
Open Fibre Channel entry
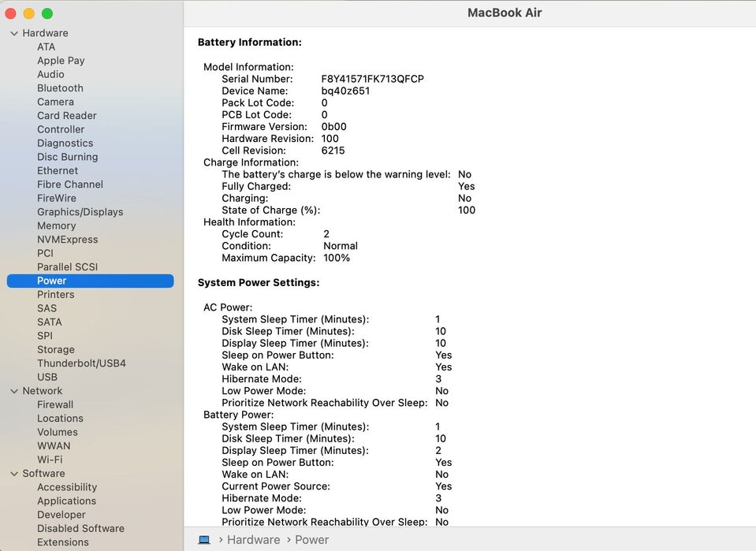(70, 184)
